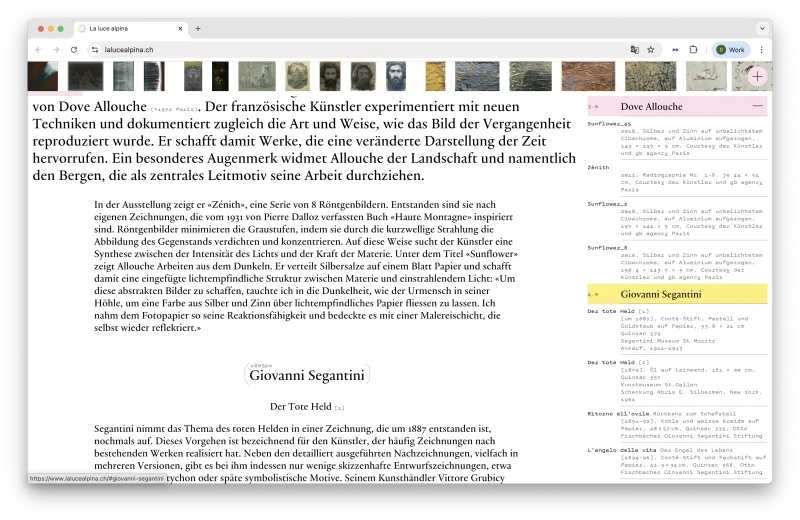The image size is (800, 520).
Task: Open the reddish-brown texture thumbnail
Action: (x=588, y=76)
